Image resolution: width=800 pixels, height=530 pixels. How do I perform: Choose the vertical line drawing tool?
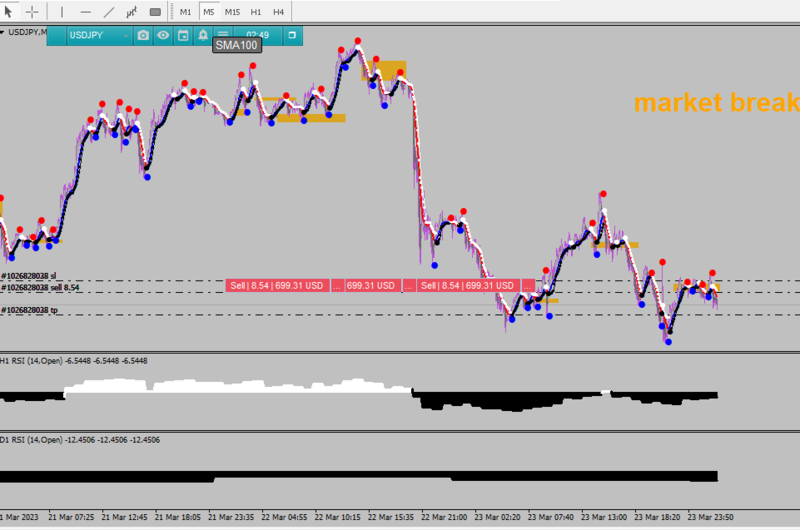[62, 12]
